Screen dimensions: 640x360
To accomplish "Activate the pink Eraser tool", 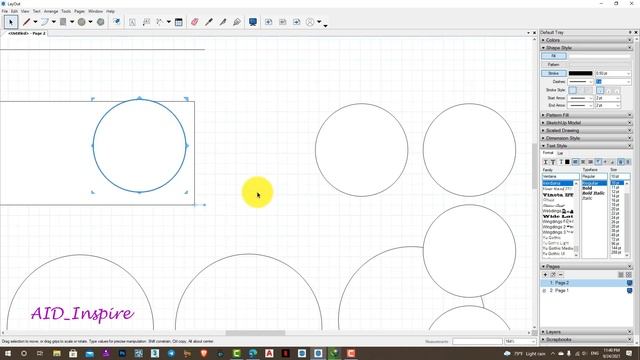I will (x=194, y=22).
